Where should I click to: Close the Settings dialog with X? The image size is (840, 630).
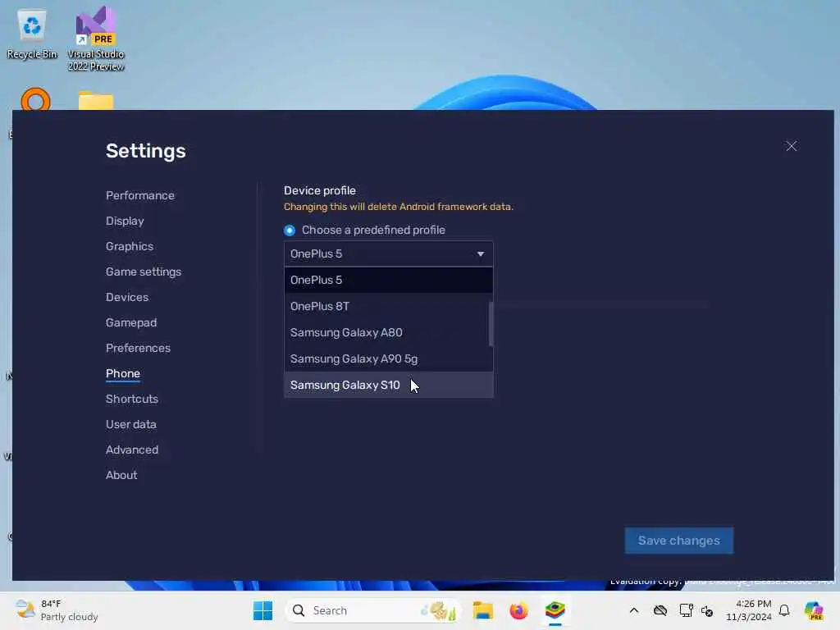click(792, 146)
